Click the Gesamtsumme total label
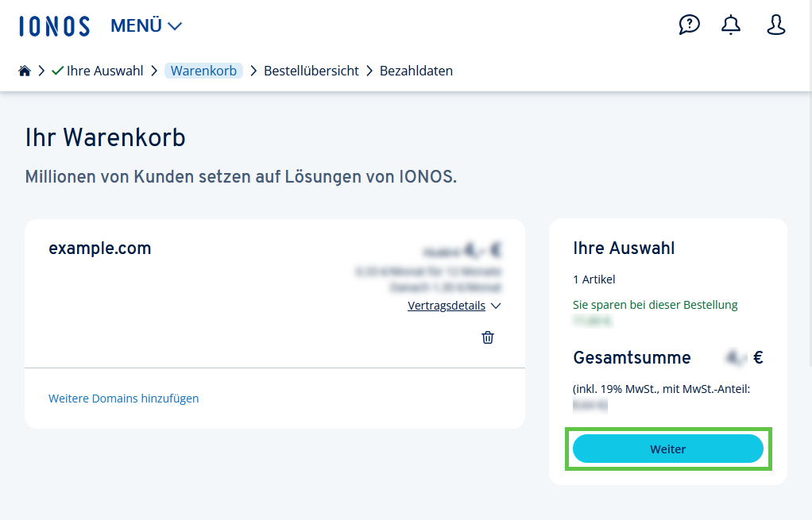Viewport: 812px width, 520px height. point(632,357)
